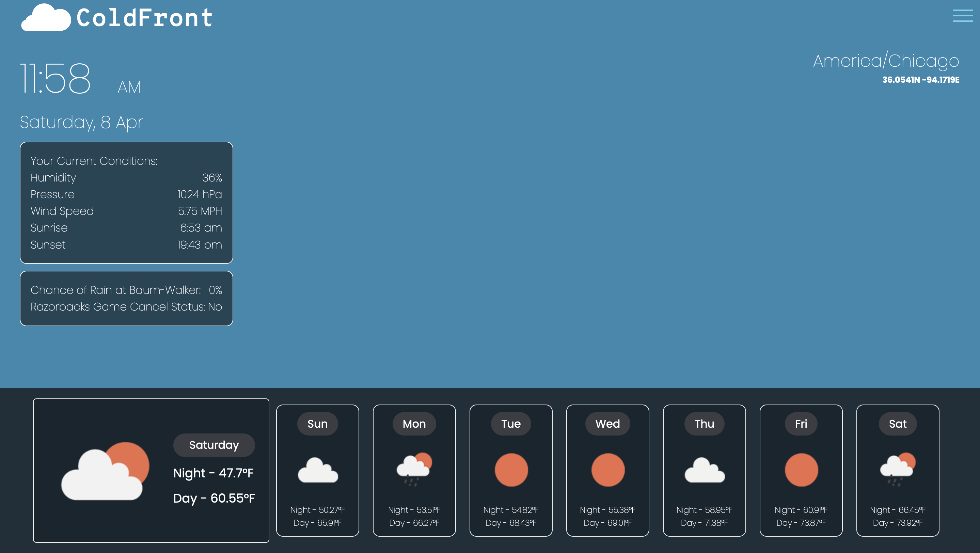This screenshot has height=553, width=980.
Task: Select the Saturday day pill
Action: click(214, 445)
